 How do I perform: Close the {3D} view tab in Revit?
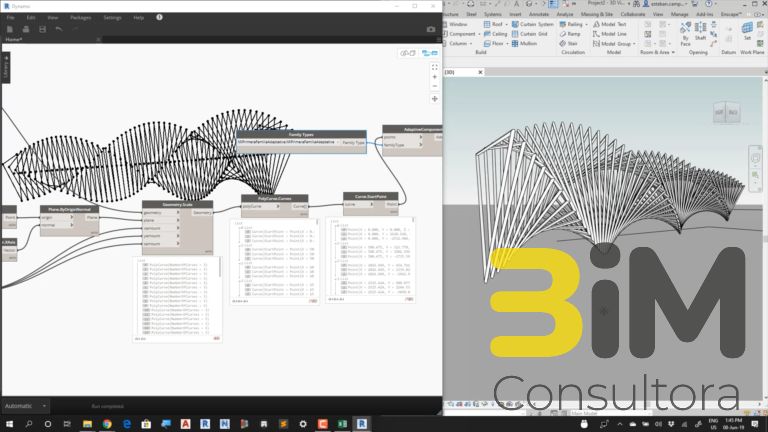480,72
